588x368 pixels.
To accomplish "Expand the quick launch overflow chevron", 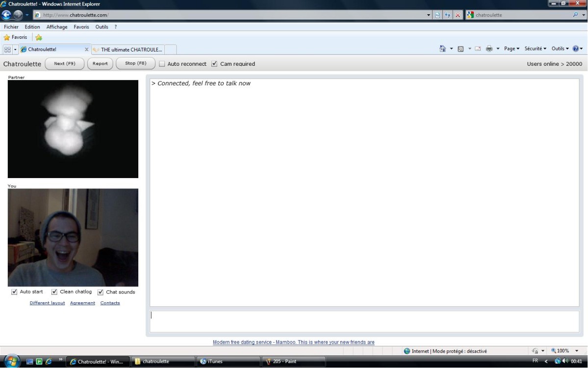I will (60, 360).
